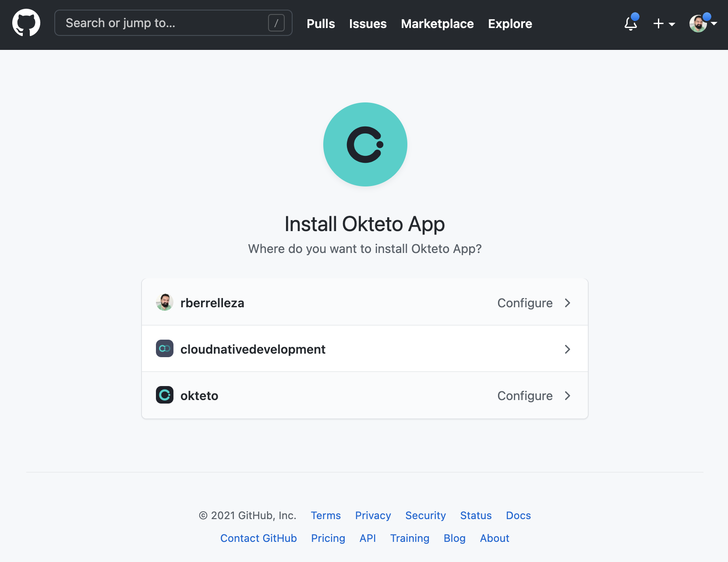Click the okteto organization icon
This screenshot has width=728, height=562.
tap(165, 395)
